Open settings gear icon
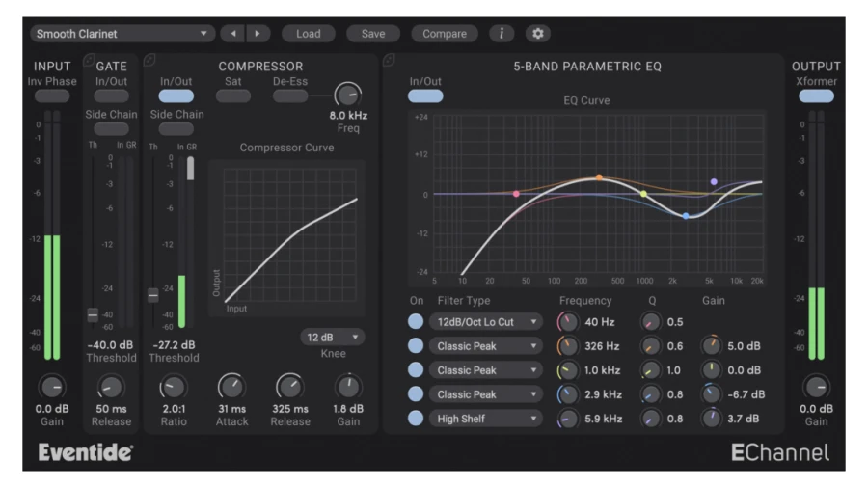This screenshot has height=488, width=868. [537, 34]
